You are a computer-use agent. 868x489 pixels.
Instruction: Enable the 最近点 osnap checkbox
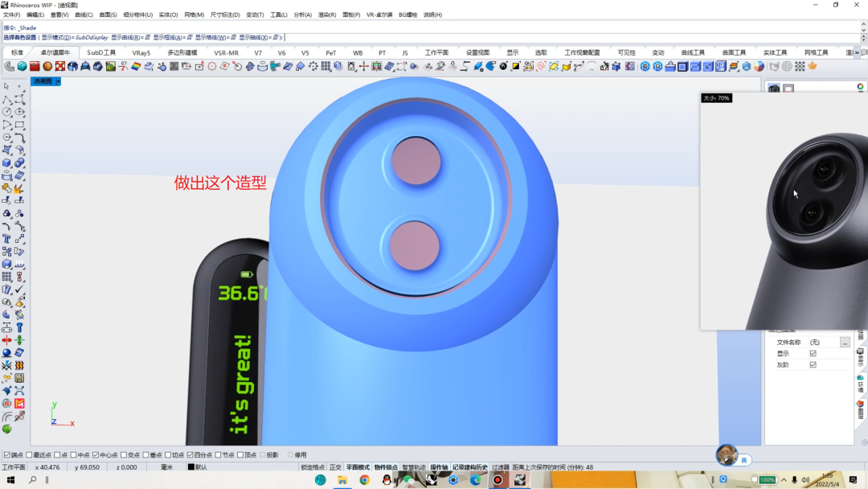coord(30,454)
